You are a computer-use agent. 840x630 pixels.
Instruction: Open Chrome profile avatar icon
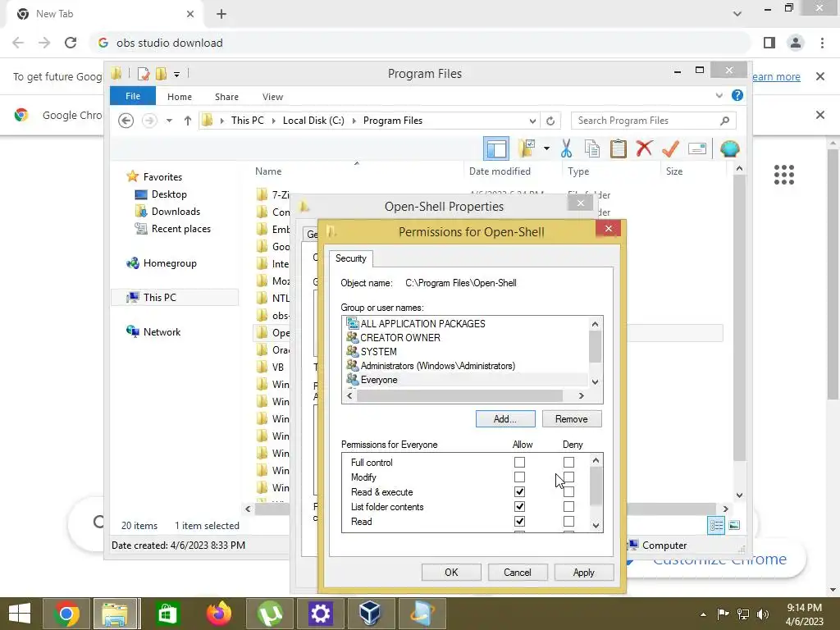click(x=796, y=43)
